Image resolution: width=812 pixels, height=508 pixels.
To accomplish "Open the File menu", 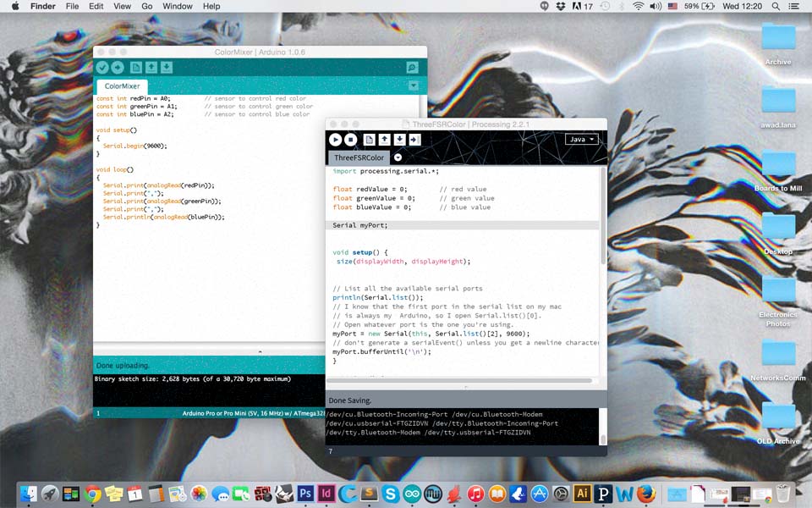I will (73, 6).
